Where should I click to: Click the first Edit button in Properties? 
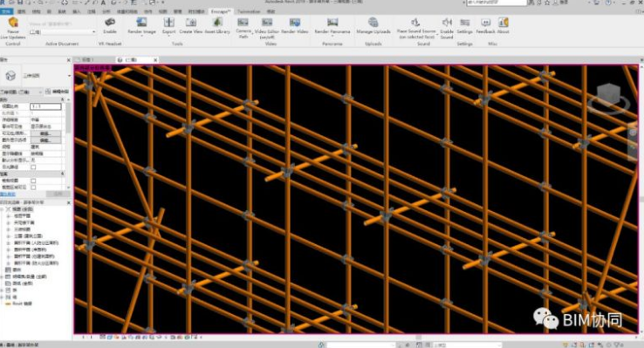click(45, 133)
